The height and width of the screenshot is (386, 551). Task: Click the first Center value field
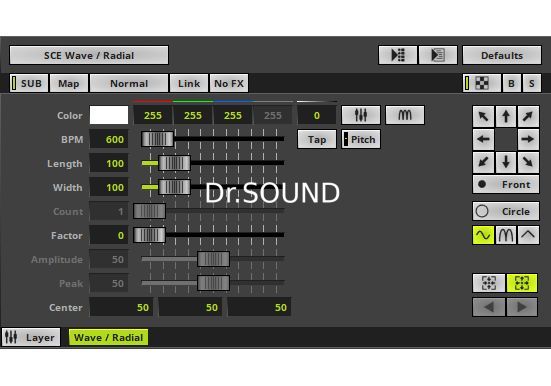point(121,307)
